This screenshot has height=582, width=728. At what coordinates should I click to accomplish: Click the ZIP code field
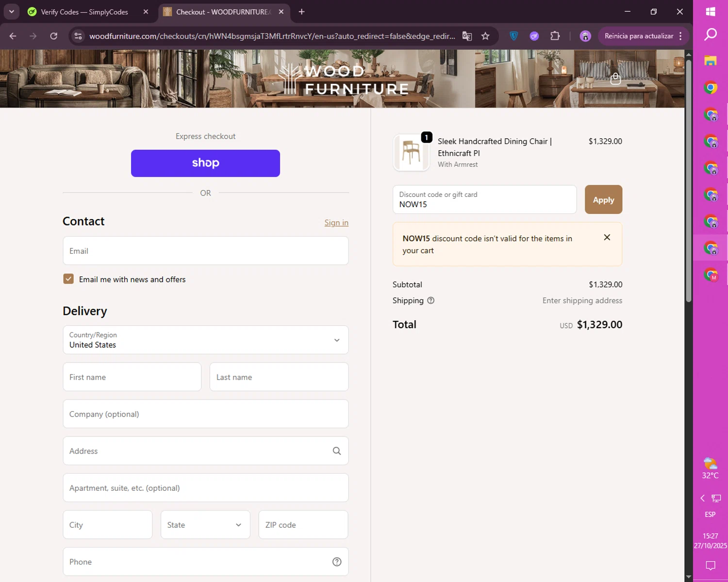coord(303,525)
